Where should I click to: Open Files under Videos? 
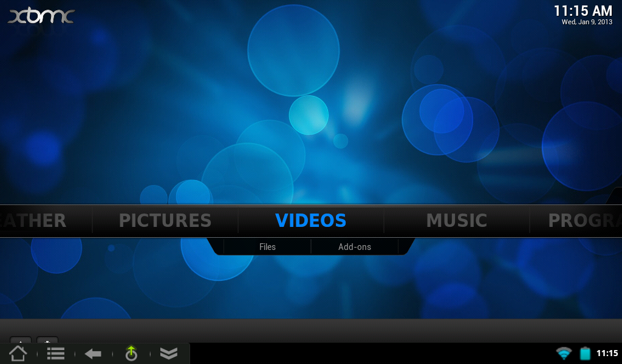coord(267,247)
